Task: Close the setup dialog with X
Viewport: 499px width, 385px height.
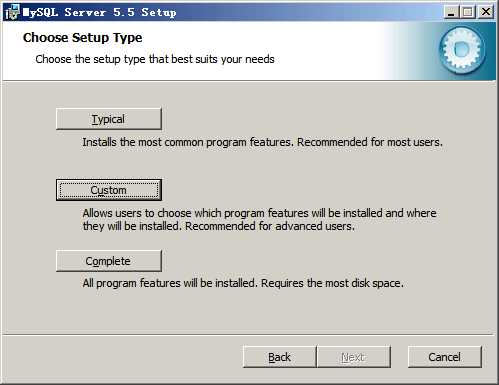Action: 486,12
